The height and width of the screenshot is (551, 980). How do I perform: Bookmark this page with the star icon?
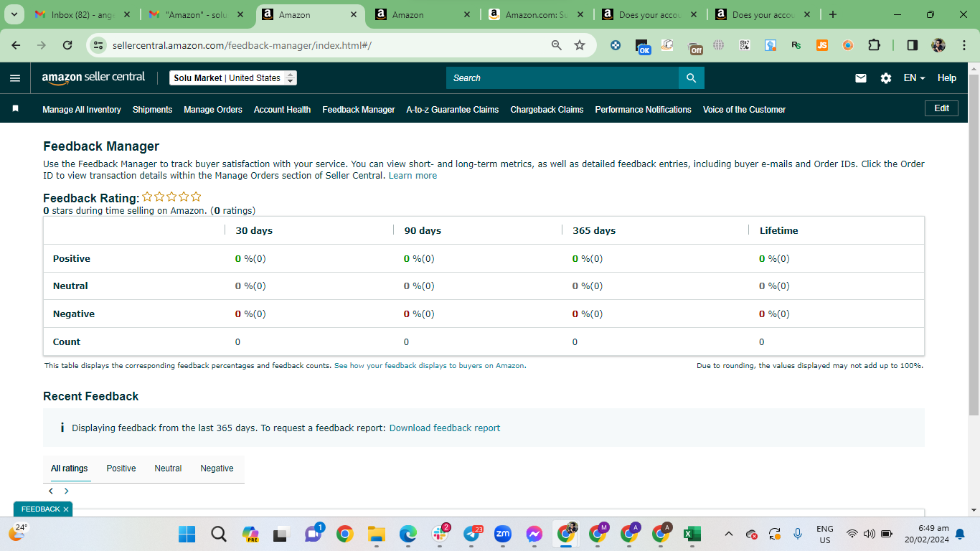click(580, 45)
